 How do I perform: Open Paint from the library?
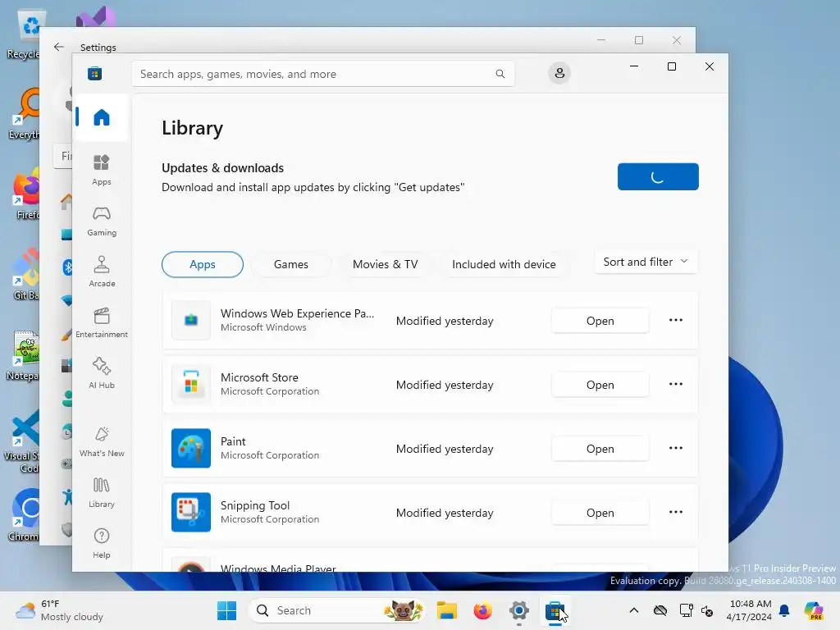tap(600, 449)
